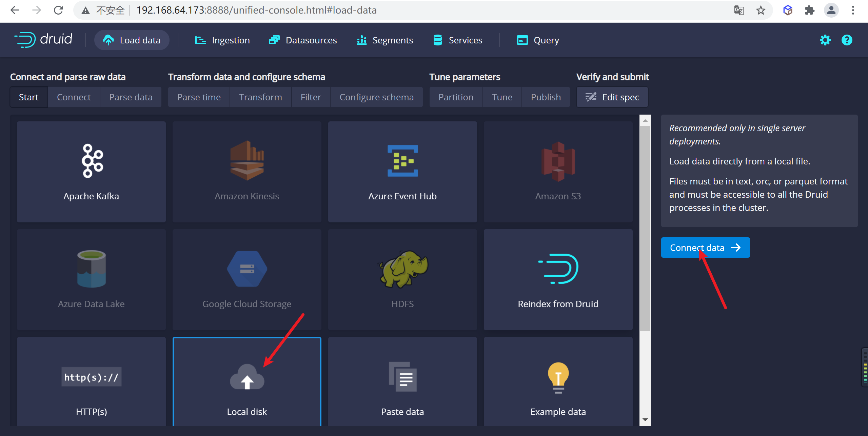
Task: Go to the Datasources view
Action: click(303, 40)
